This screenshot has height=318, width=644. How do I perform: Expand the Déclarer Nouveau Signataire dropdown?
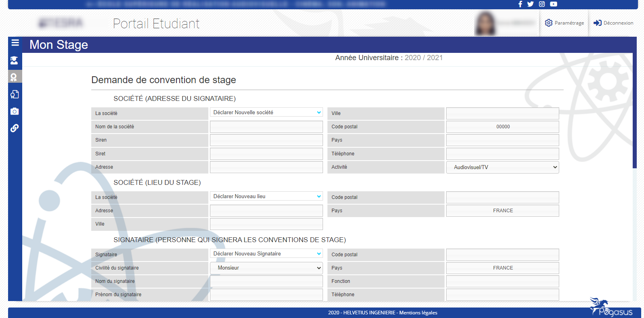266,254
